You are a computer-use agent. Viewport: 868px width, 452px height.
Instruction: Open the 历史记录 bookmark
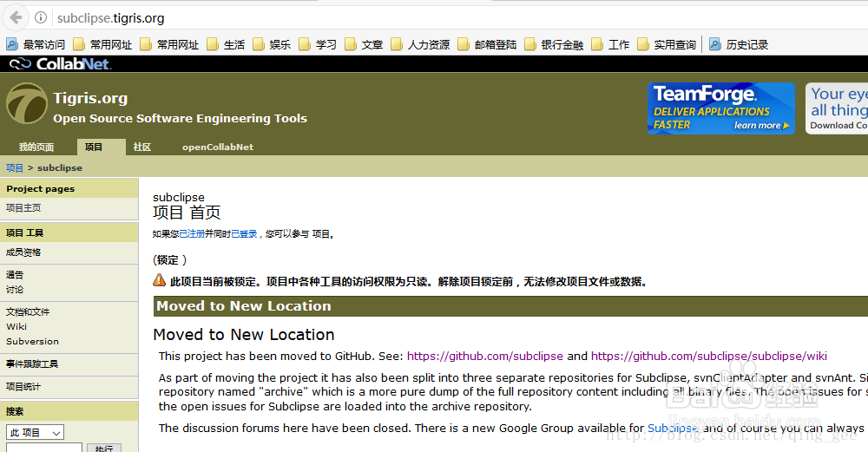tap(739, 44)
